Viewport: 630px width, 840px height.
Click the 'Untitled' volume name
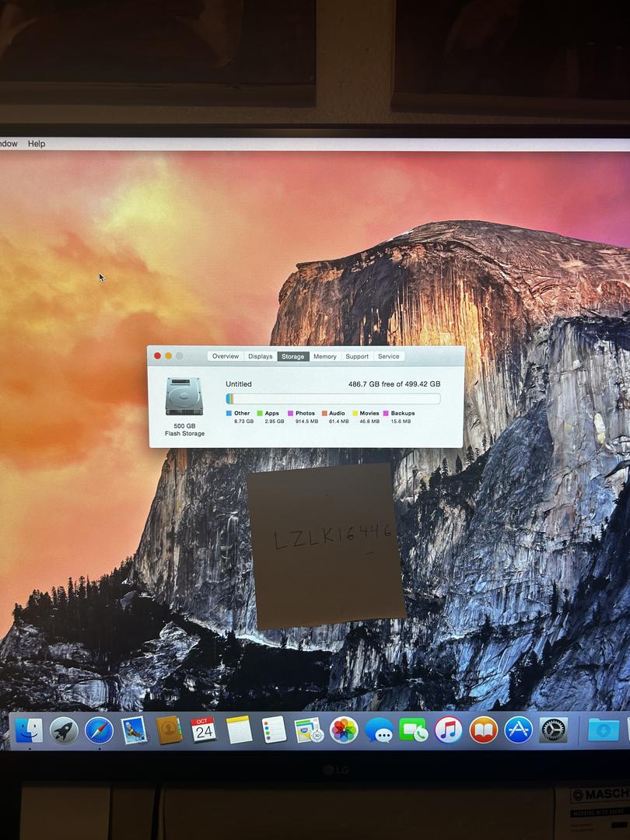pyautogui.click(x=239, y=384)
